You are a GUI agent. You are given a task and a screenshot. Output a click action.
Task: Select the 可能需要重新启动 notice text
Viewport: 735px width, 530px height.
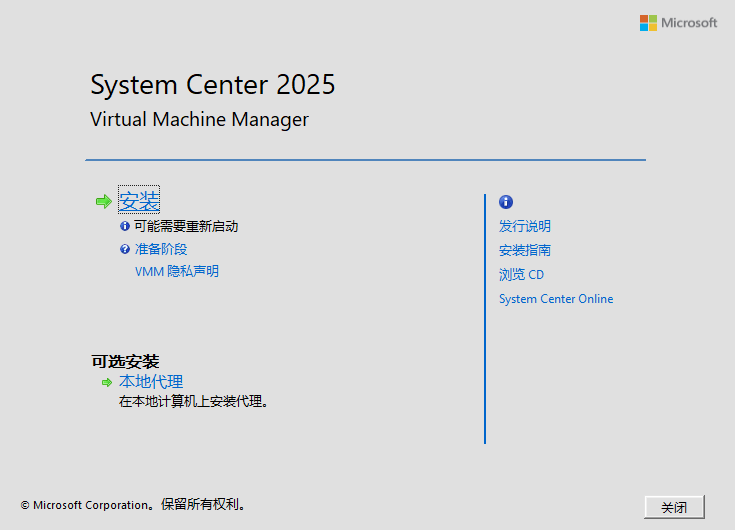point(186,227)
